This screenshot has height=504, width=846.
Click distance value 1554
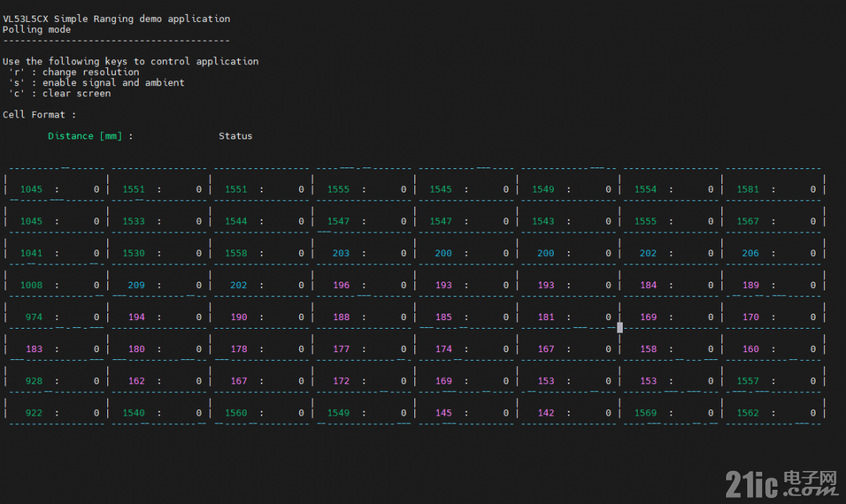[645, 189]
